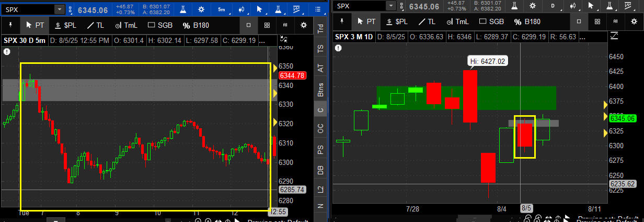This screenshot has height=222, width=644.
Task: Open Studies flask icon in right chart header
Action: (514, 5)
